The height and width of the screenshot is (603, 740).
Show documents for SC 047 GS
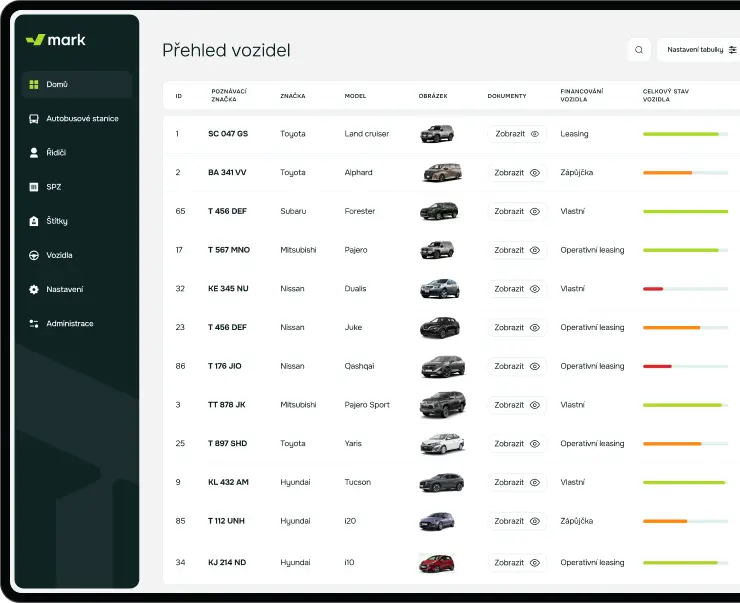517,134
